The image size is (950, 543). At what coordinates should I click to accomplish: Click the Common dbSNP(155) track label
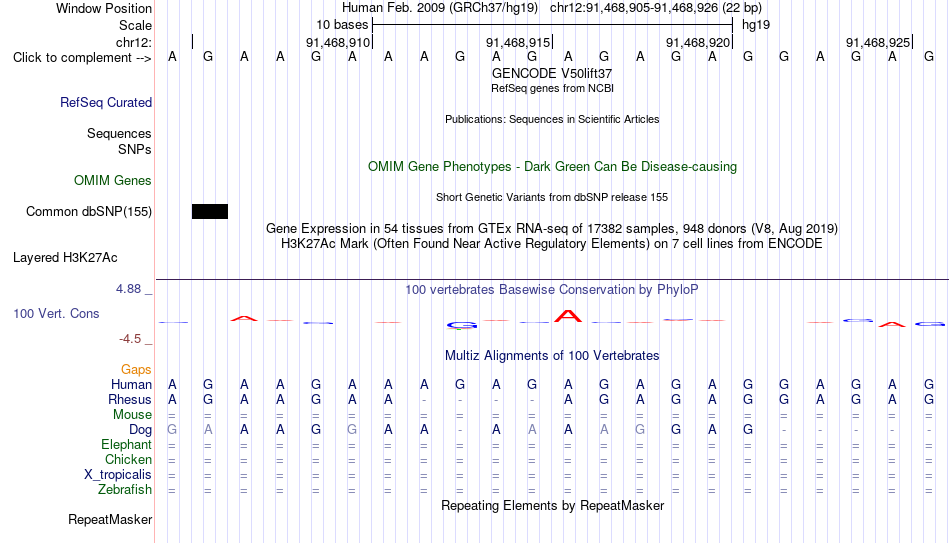point(89,212)
